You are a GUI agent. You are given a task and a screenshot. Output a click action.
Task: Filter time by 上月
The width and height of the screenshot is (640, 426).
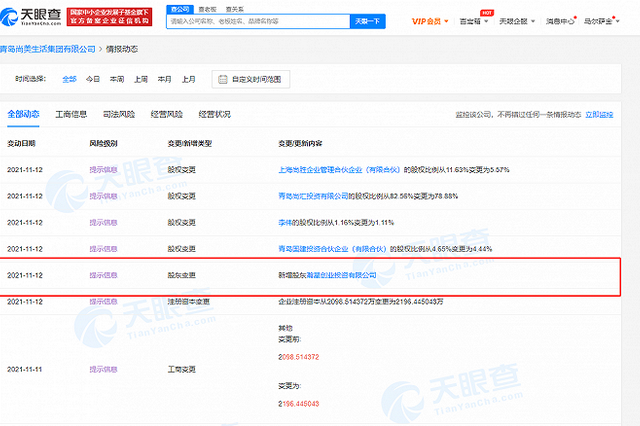coord(189,79)
